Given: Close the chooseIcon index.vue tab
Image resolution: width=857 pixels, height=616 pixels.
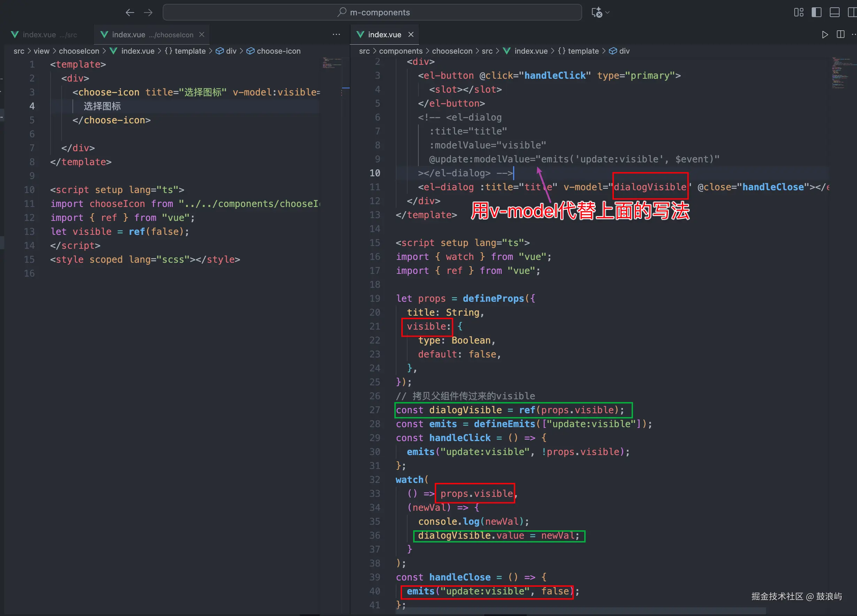Looking at the screenshot, I should click(202, 35).
